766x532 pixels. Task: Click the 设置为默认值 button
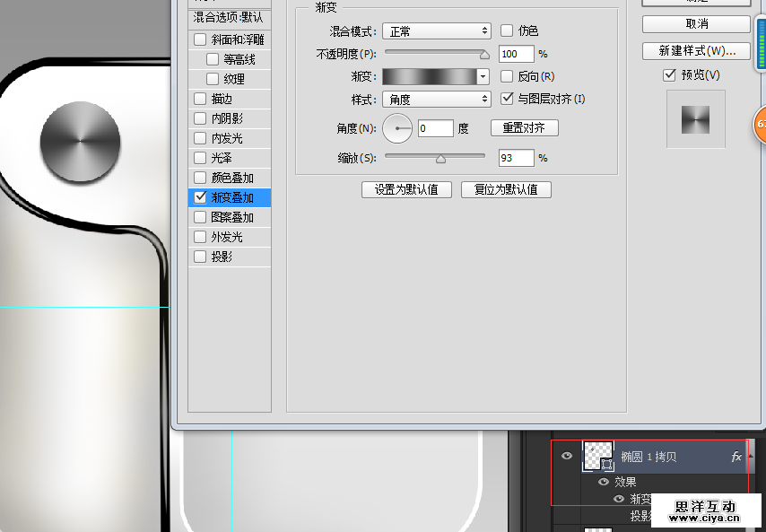pos(406,189)
